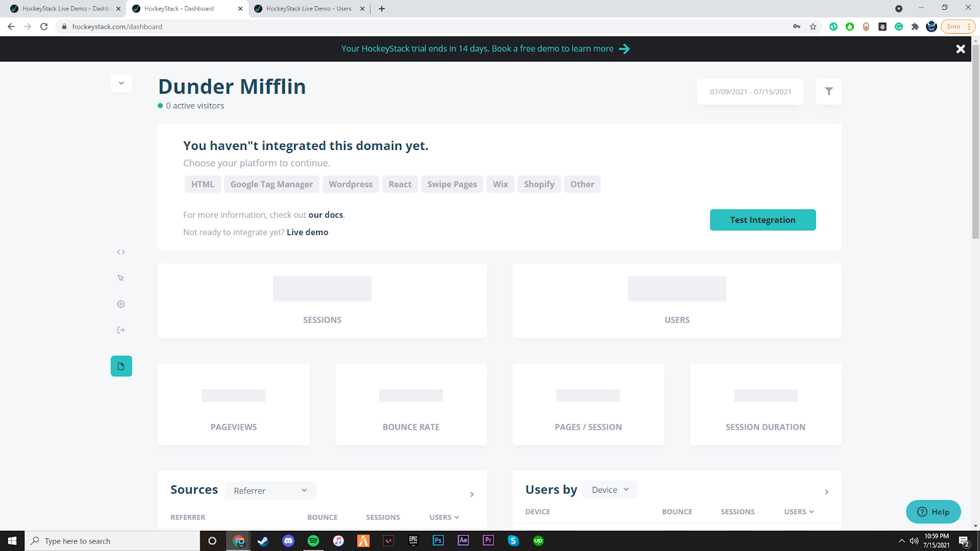Expand the Sources panel arrow
Image resolution: width=980 pixels, height=551 pixels.
(472, 494)
